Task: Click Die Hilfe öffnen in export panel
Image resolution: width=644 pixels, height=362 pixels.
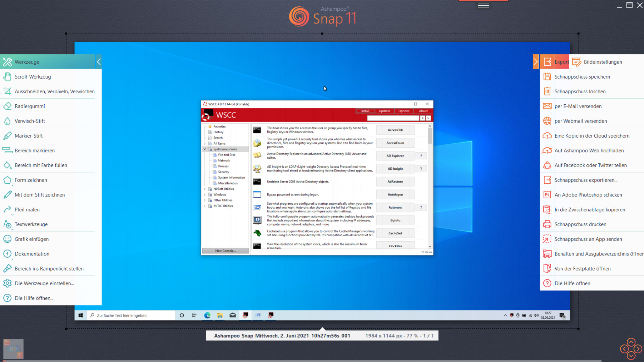Action: [572, 283]
